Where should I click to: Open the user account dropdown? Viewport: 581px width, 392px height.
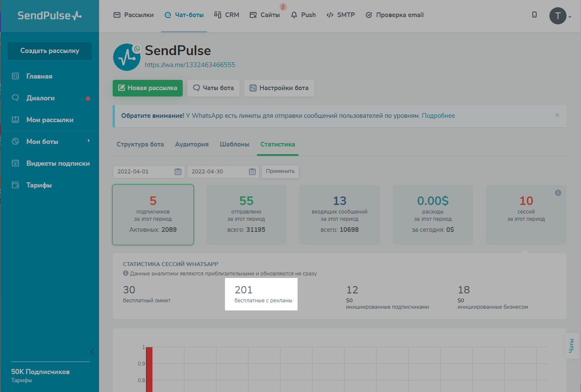click(560, 16)
